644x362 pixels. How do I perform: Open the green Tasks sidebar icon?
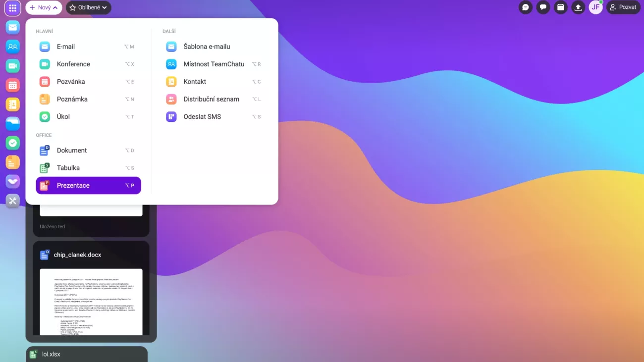click(x=13, y=143)
